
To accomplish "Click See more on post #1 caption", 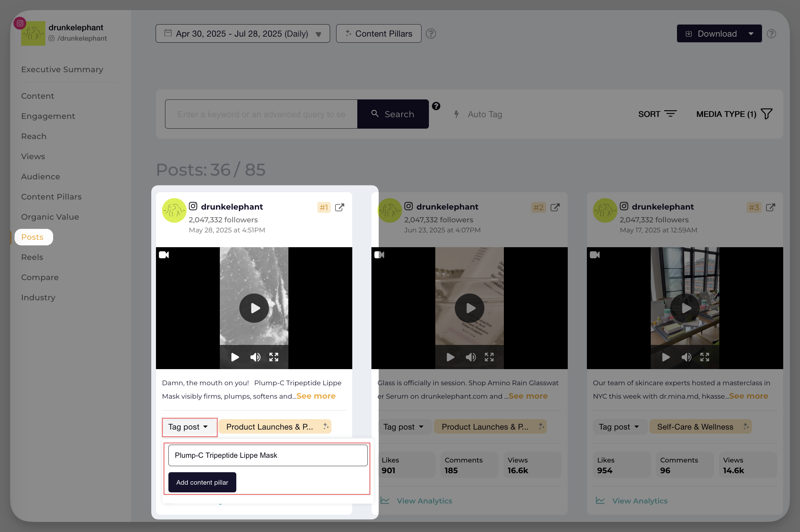I will [316, 396].
